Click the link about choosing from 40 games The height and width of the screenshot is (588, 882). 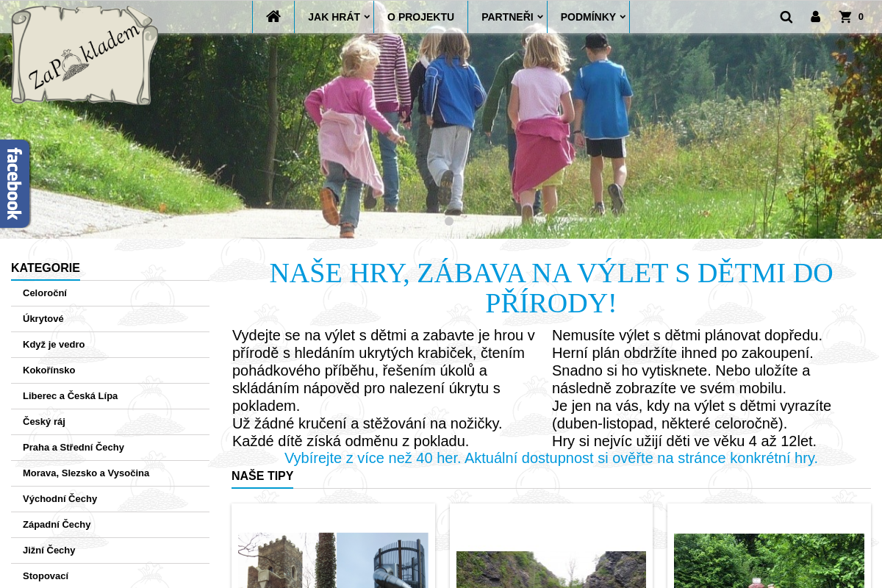[x=551, y=457]
